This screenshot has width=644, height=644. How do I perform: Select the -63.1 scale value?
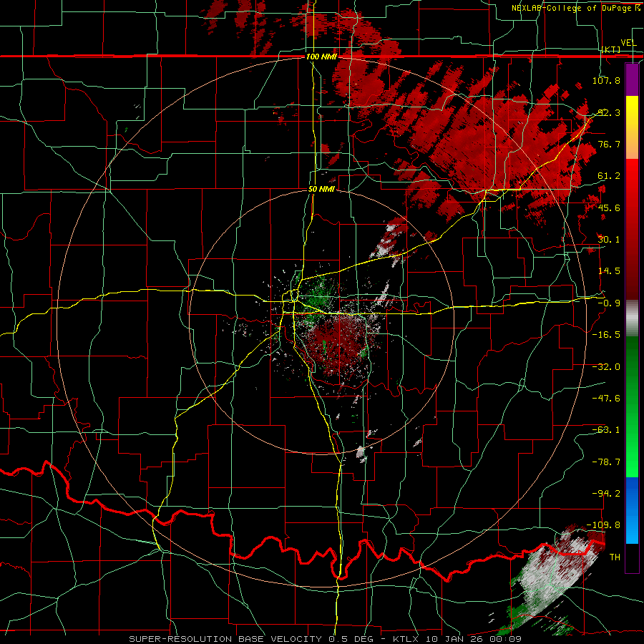(x=606, y=430)
